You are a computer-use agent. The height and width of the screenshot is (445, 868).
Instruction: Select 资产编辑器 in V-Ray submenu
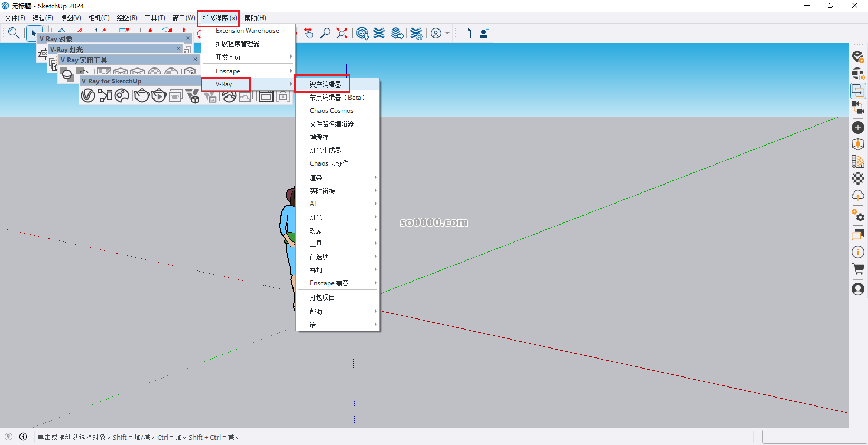point(337,84)
